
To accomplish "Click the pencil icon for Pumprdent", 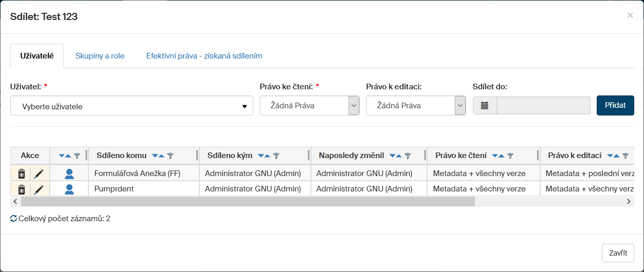I will [x=39, y=190].
